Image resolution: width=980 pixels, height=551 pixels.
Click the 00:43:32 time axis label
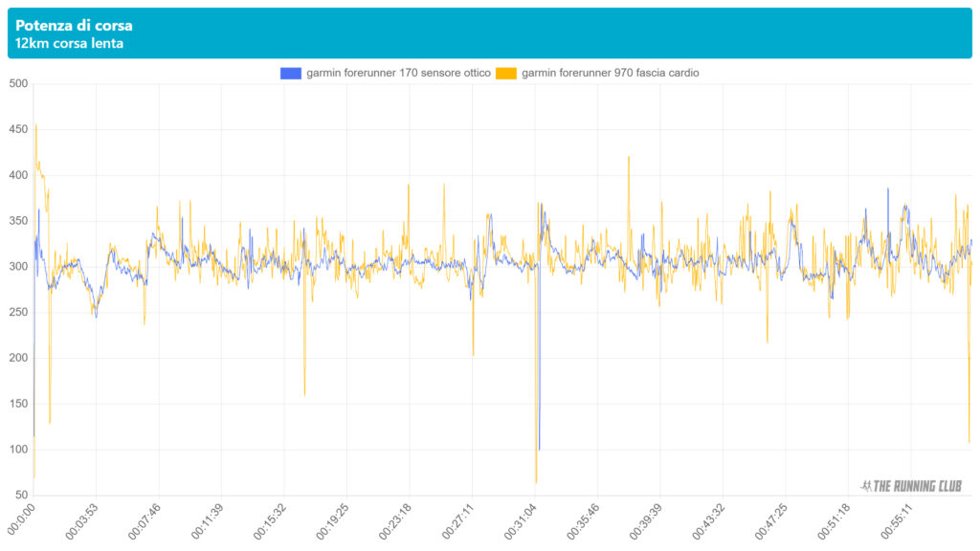click(709, 521)
